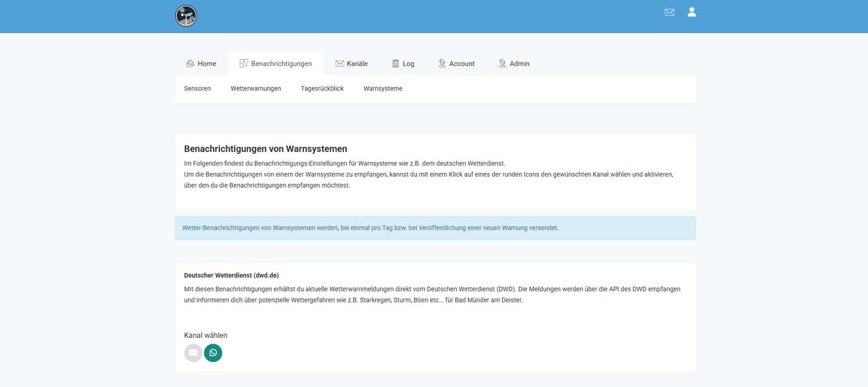Open the Admin tab
The height and width of the screenshot is (387, 868).
click(514, 64)
